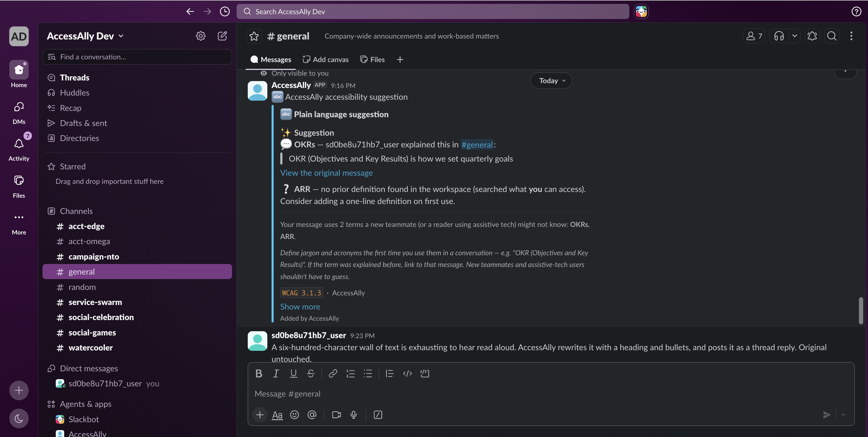Toggle italic formatting

pos(276,373)
